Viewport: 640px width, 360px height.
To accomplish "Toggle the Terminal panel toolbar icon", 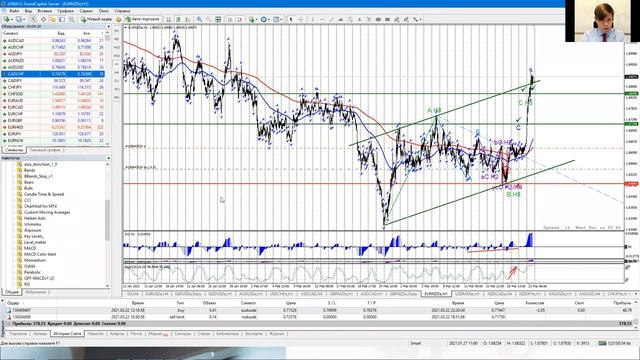I will pos(62,19).
